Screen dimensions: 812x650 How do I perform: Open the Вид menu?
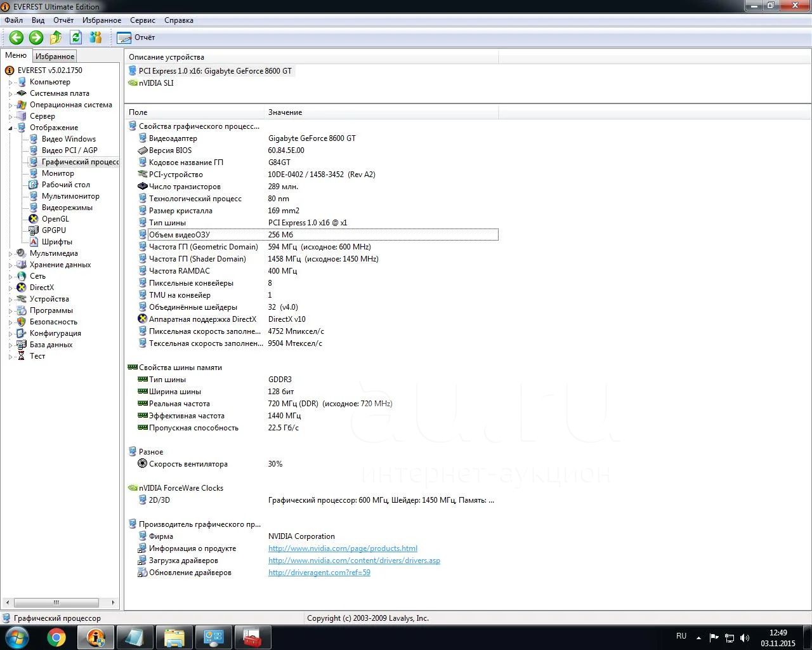click(38, 20)
